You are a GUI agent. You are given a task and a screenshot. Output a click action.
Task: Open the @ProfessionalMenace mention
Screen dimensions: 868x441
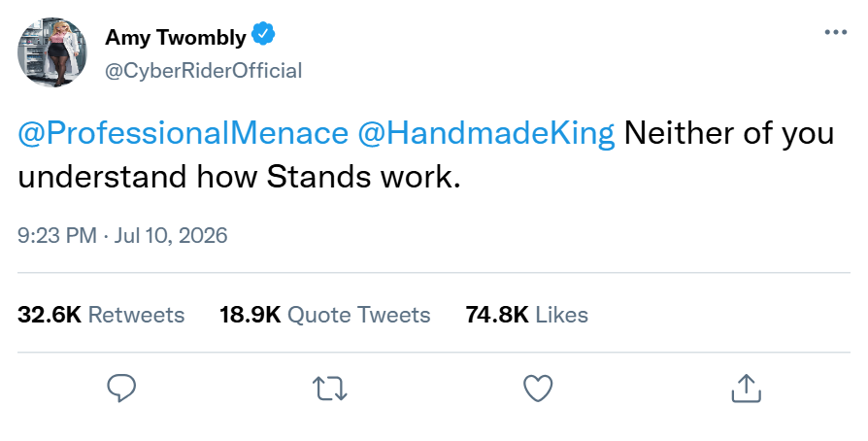tap(184, 133)
